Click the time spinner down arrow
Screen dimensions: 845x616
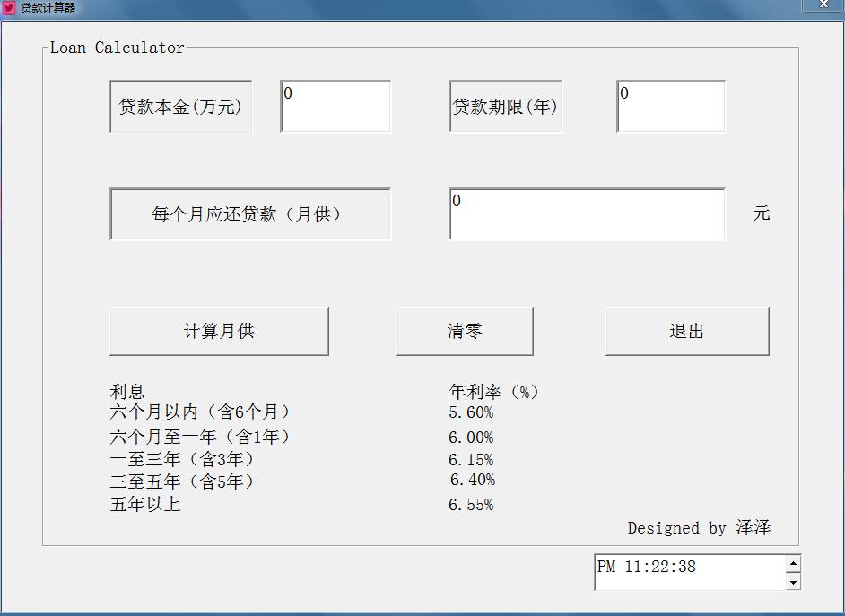tap(793, 582)
